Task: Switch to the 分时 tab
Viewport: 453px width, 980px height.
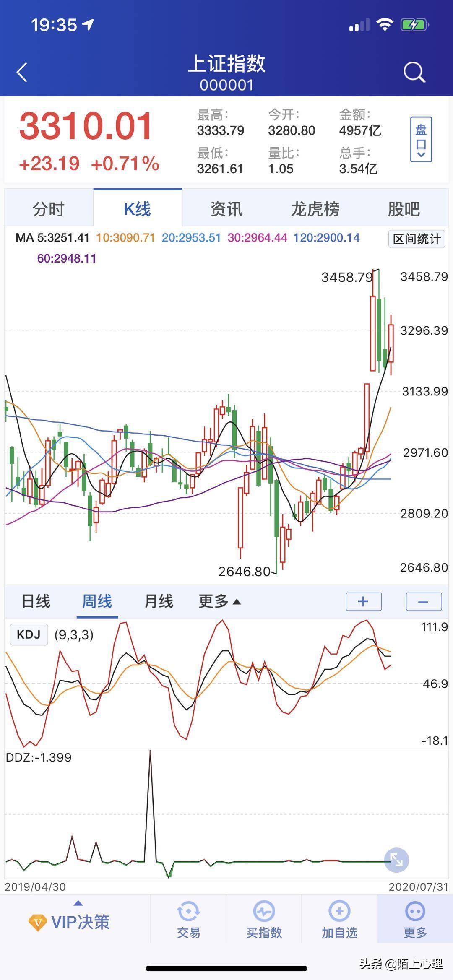Action: click(49, 208)
